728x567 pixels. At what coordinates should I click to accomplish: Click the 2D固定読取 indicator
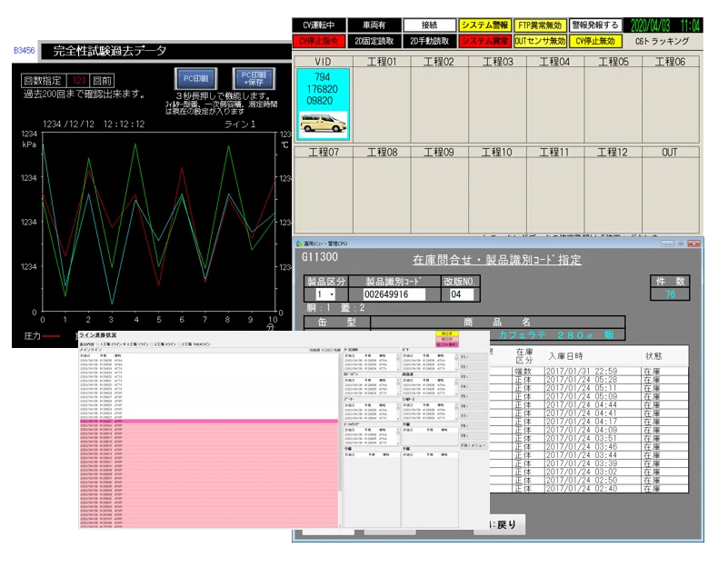pyautogui.click(x=374, y=41)
